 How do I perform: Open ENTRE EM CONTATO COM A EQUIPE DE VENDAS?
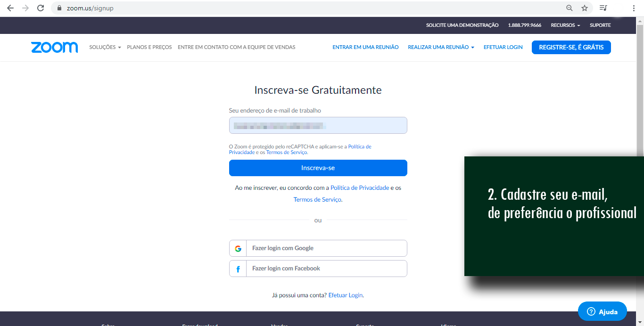click(x=237, y=47)
